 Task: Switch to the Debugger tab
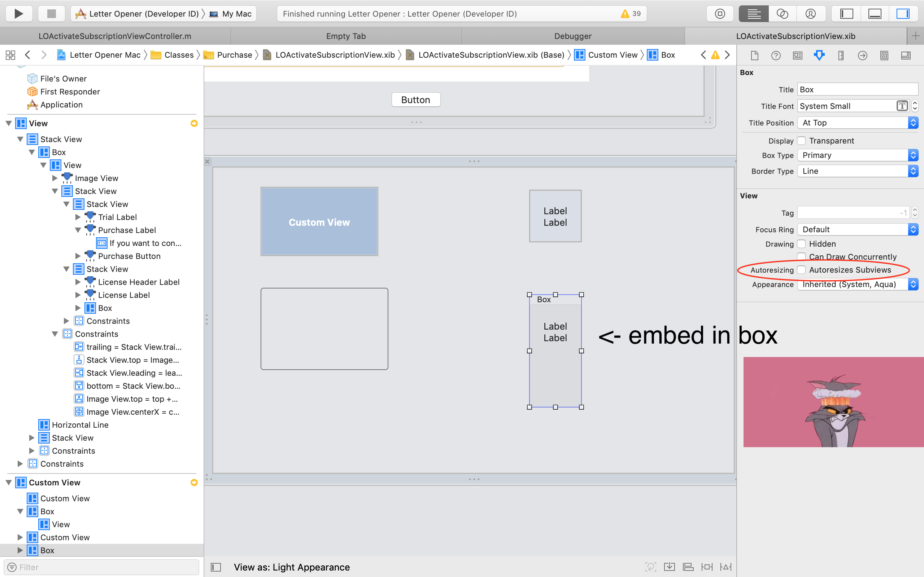click(572, 36)
